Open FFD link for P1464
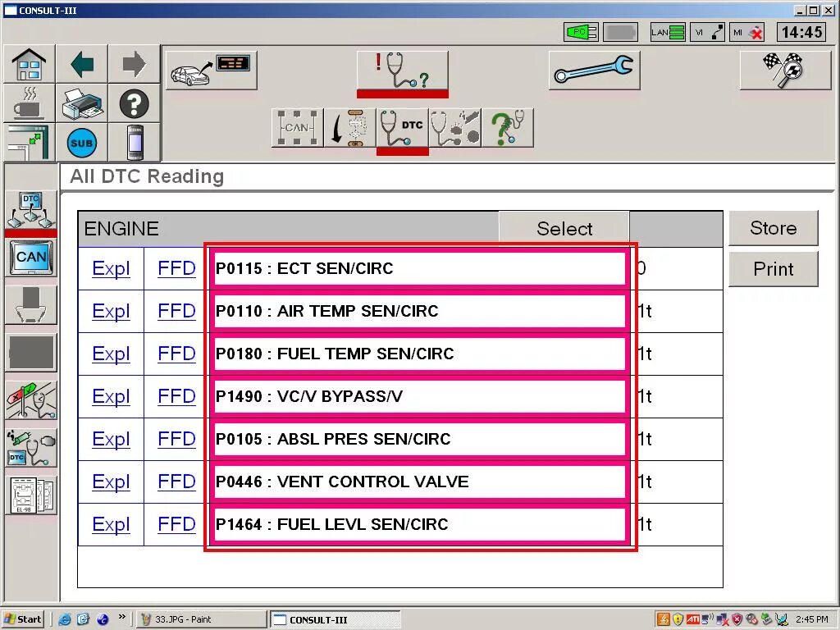This screenshot has height=630, width=840. [176, 524]
